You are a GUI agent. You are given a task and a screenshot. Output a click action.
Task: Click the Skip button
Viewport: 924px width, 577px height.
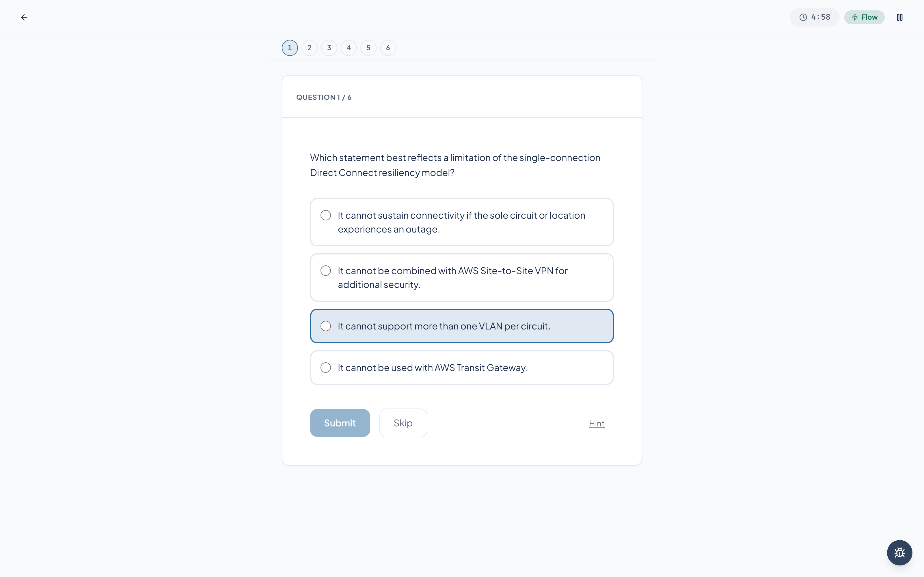(403, 423)
